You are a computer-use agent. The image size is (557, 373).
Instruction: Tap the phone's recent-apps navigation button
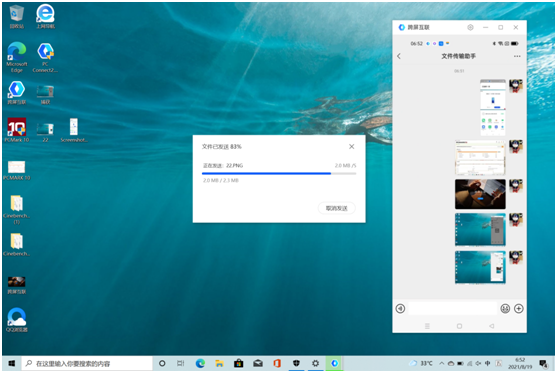[427, 326]
